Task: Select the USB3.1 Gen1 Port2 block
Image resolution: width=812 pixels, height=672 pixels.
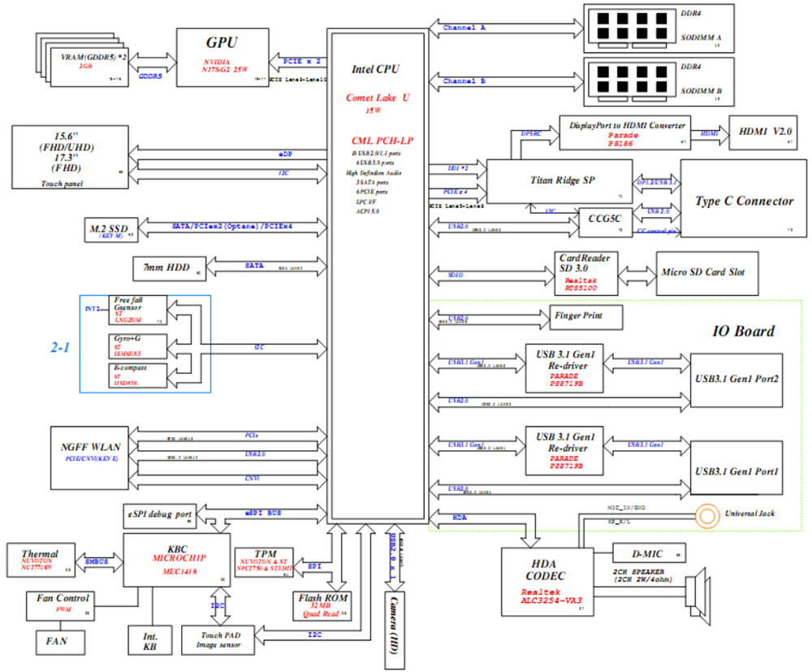Action: (736, 381)
